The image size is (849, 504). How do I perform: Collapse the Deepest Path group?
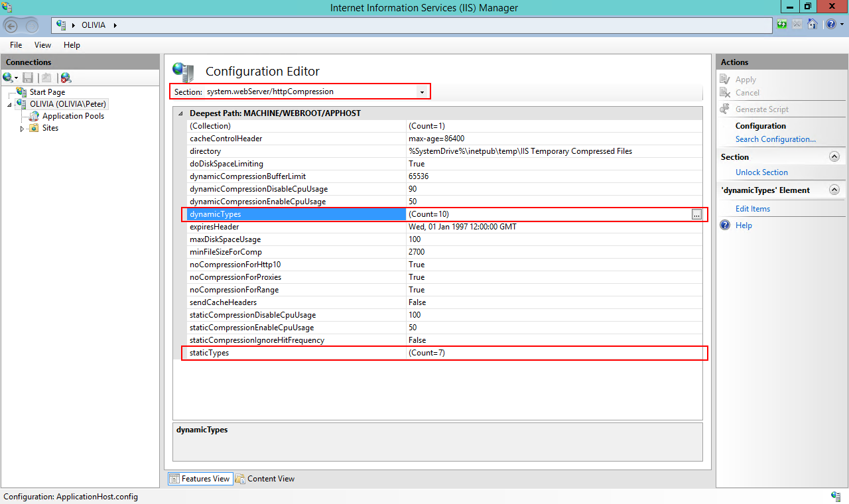(180, 113)
